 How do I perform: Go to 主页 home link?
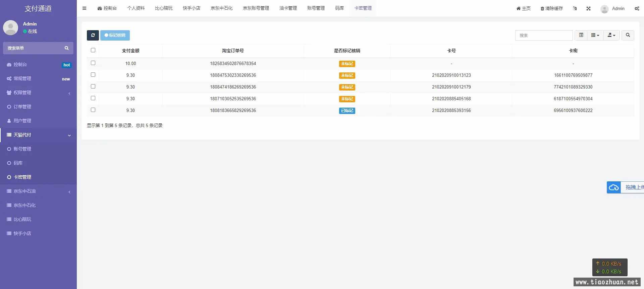click(x=524, y=8)
